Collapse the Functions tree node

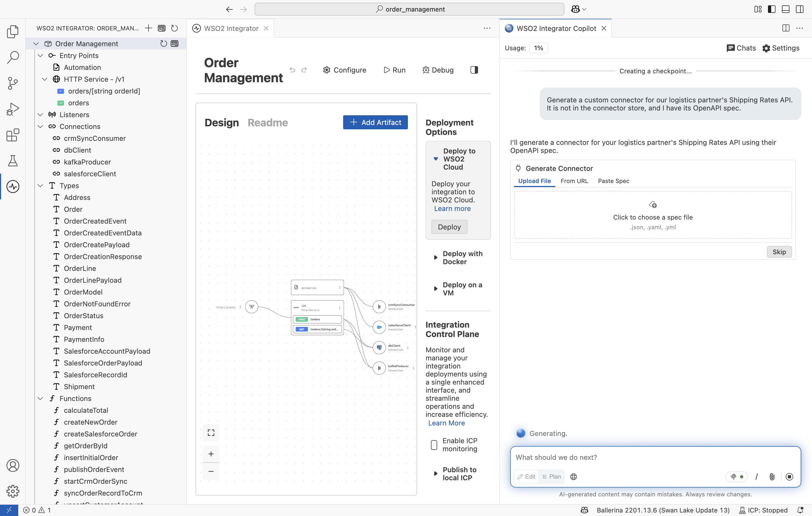(x=41, y=398)
